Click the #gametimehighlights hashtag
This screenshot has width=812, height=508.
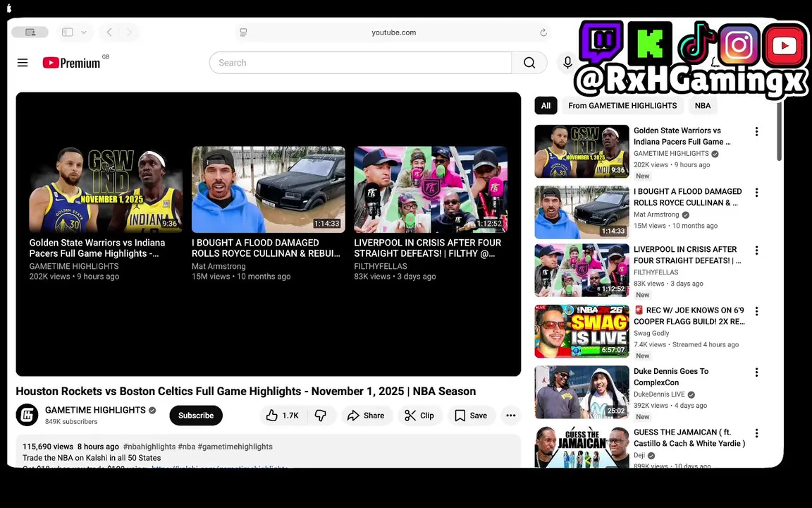click(235, 447)
